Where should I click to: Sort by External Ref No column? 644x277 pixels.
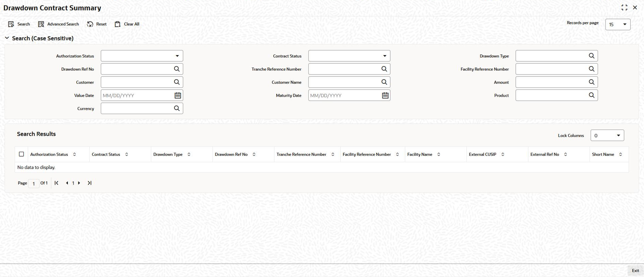[x=565, y=154]
